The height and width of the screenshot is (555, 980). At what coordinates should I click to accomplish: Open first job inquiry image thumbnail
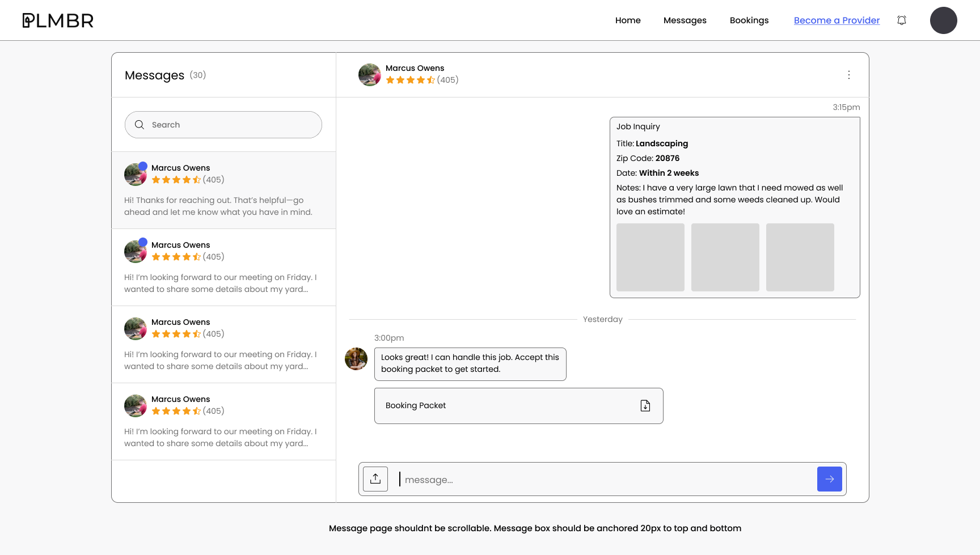[x=650, y=257]
